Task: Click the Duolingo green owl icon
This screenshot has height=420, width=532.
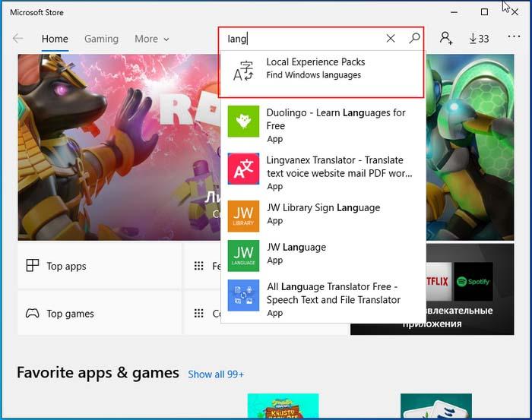Action: (x=243, y=122)
